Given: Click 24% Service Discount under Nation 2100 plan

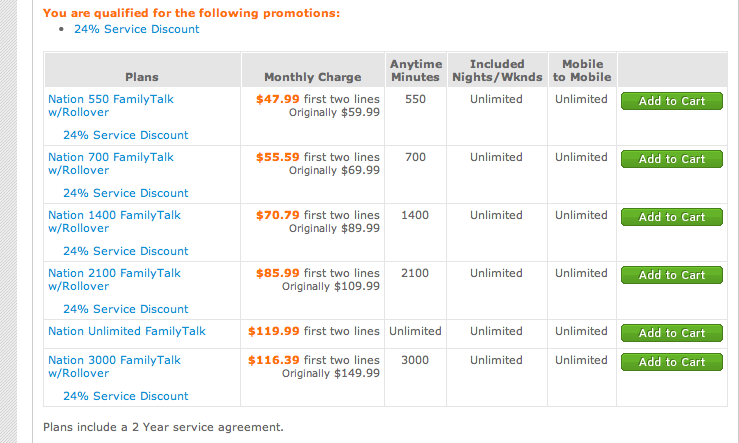Looking at the screenshot, I should click(x=125, y=309).
